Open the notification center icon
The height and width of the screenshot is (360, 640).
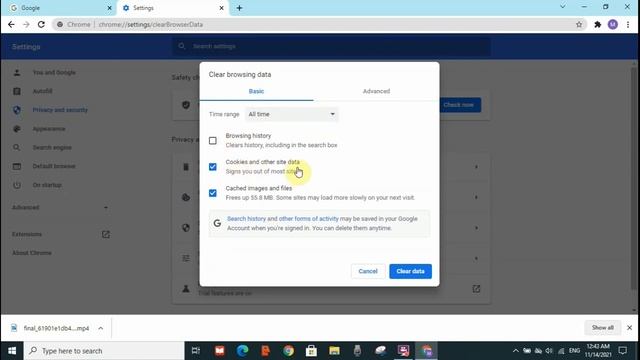[622, 351]
